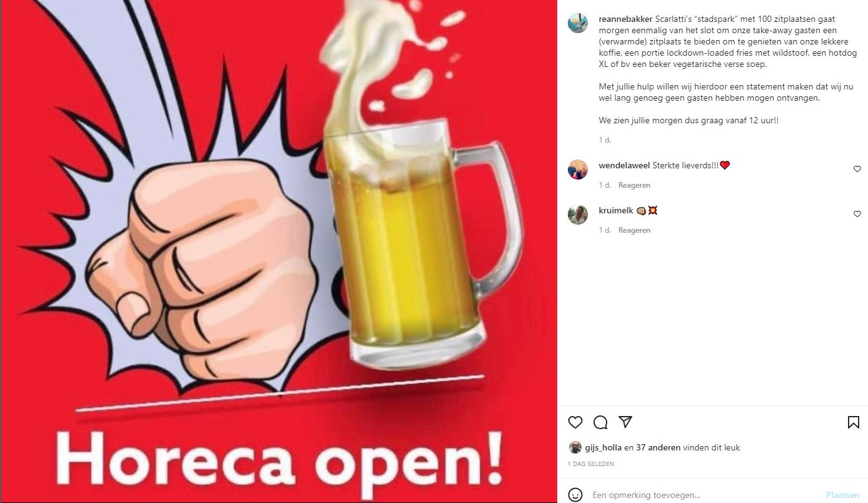The height and width of the screenshot is (503, 868).
Task: Click the Plaatsen post button
Action: pos(842,495)
